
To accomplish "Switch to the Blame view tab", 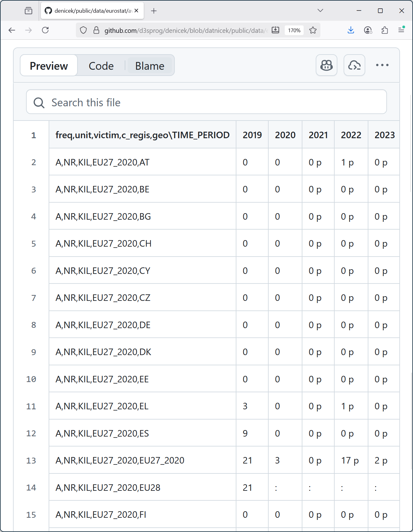I will pos(150,66).
